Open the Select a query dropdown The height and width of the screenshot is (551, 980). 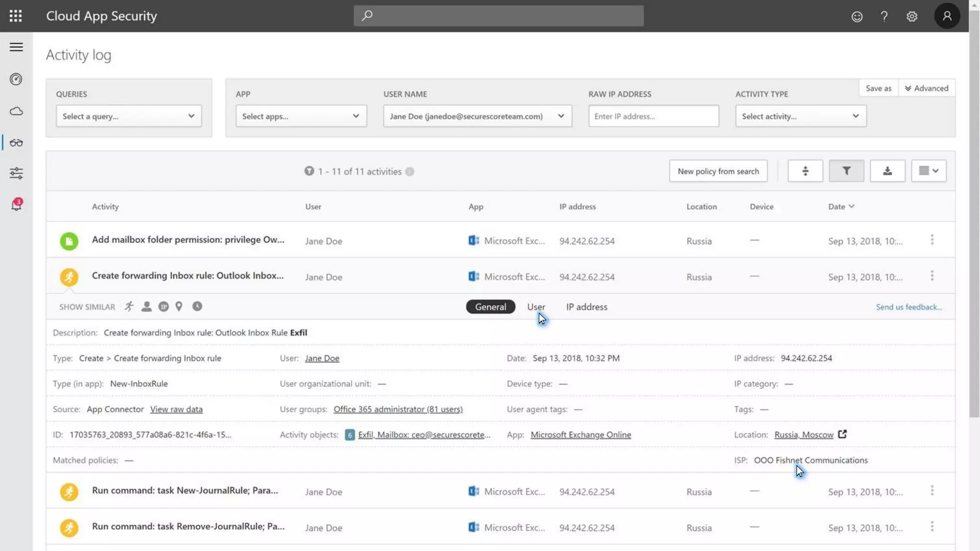[128, 116]
